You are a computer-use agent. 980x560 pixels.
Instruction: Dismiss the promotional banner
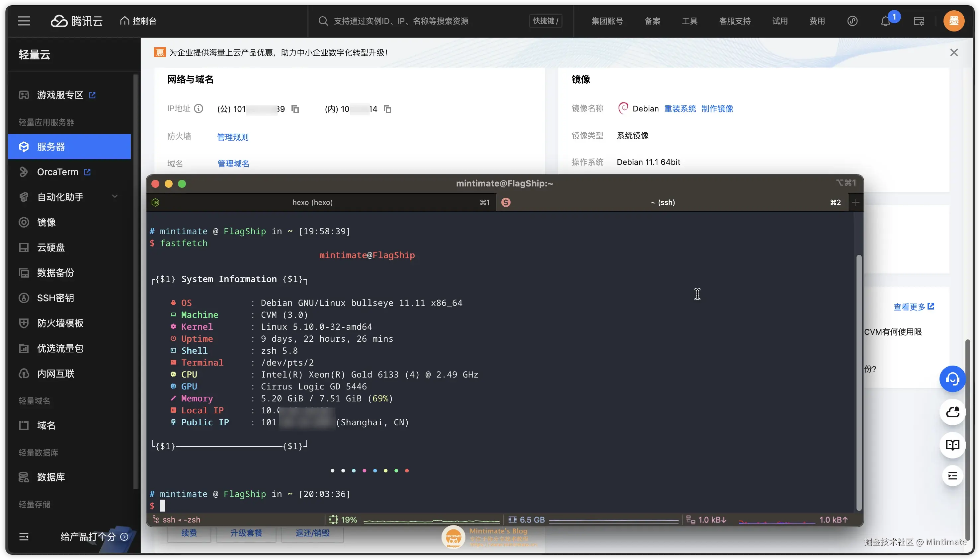[x=954, y=53]
